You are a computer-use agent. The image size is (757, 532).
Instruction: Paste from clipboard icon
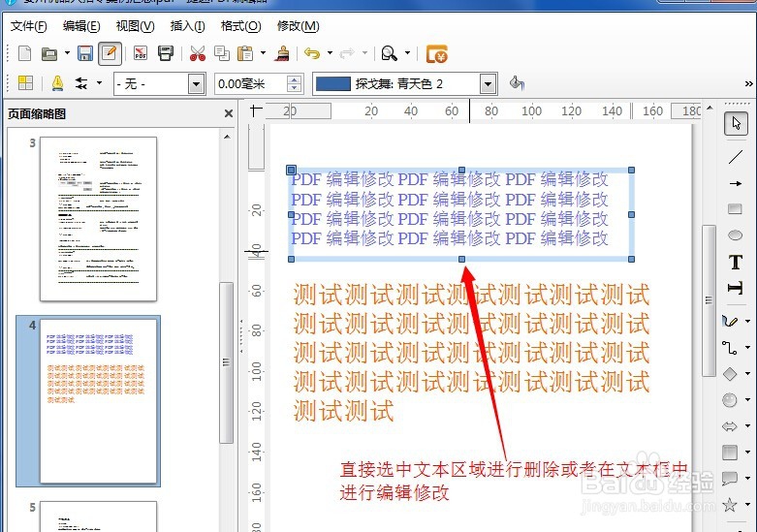(245, 53)
